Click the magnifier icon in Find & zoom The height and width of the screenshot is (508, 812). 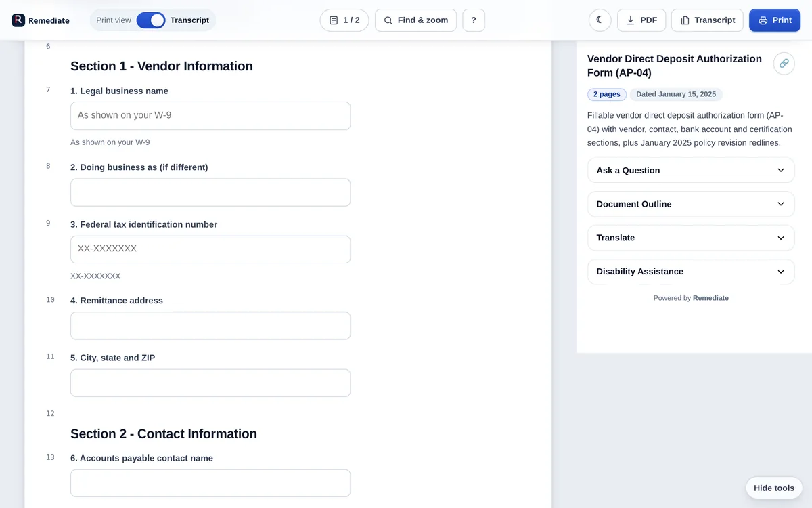pyautogui.click(x=388, y=20)
